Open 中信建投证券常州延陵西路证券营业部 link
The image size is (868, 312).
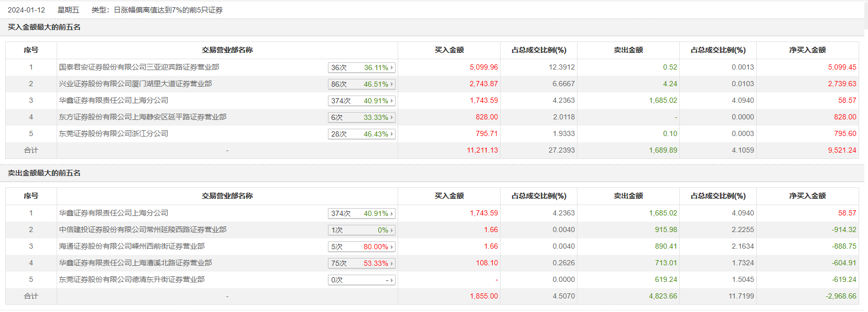[x=142, y=229]
